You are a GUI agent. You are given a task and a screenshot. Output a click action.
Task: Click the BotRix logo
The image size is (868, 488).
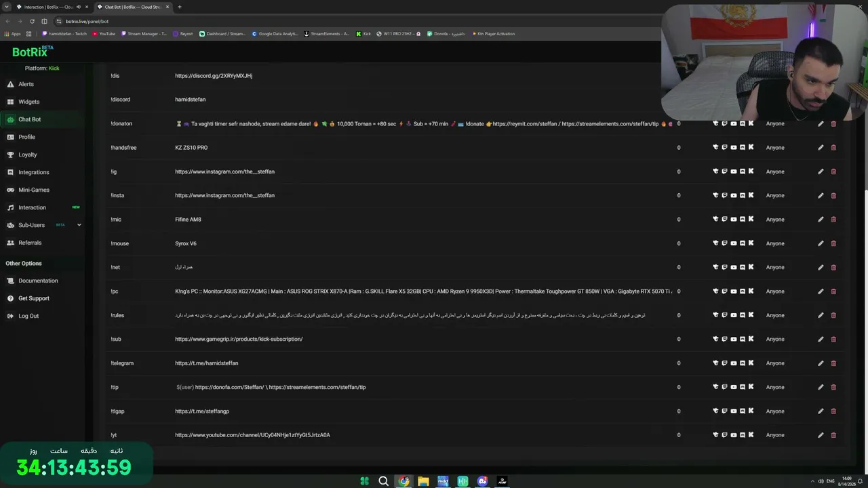pos(33,52)
